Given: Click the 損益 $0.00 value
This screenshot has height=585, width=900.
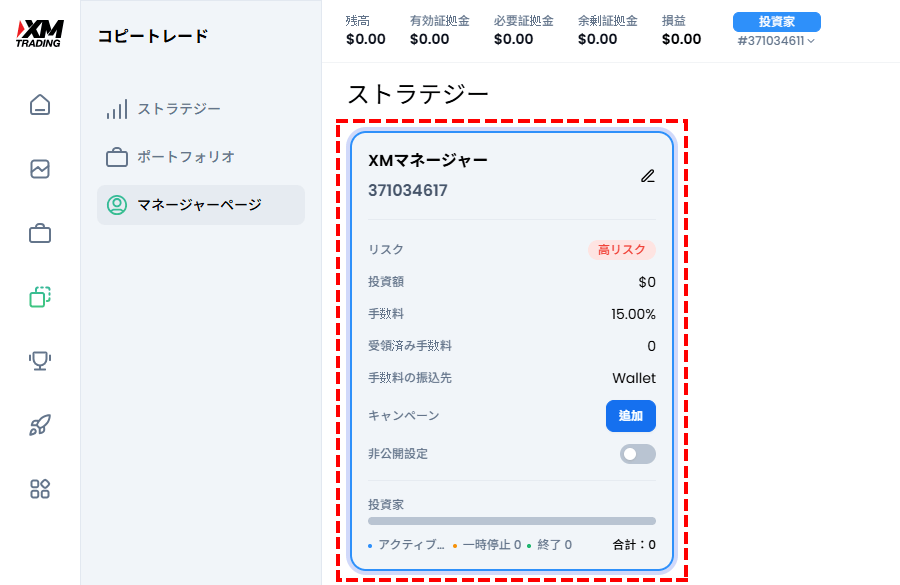Looking at the screenshot, I should (x=681, y=39).
